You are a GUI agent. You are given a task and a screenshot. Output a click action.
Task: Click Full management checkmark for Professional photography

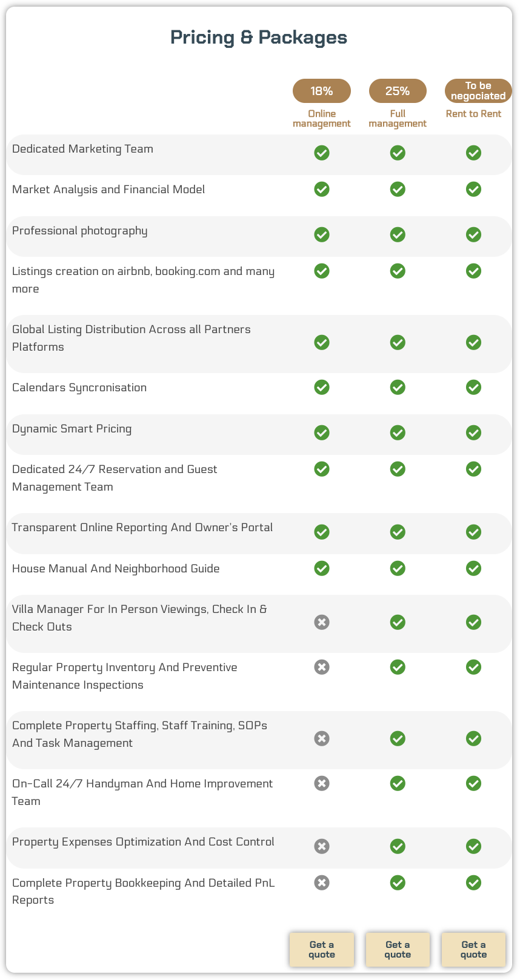[398, 234]
